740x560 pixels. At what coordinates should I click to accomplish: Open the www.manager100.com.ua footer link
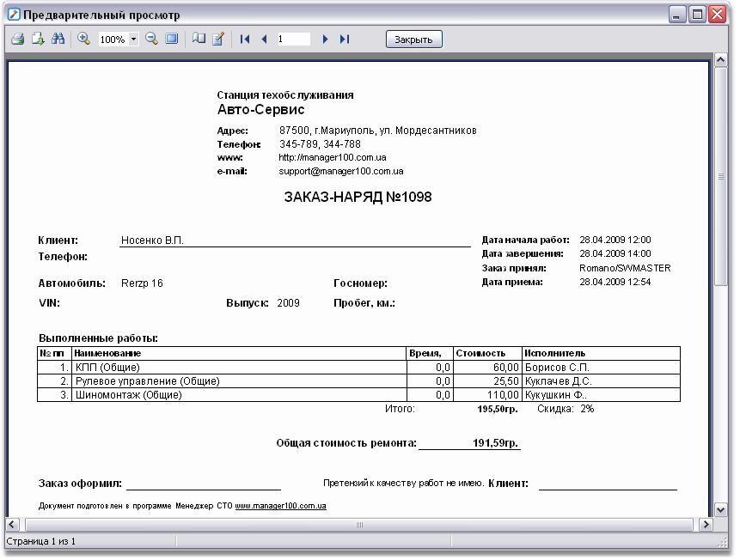click(280, 506)
